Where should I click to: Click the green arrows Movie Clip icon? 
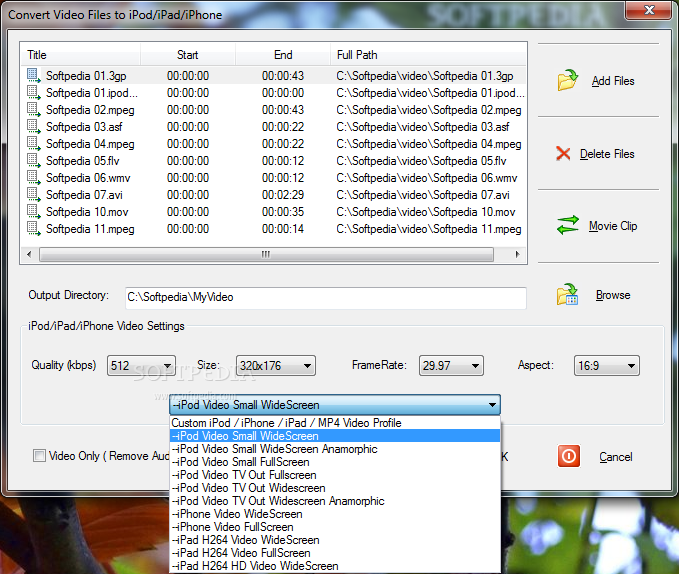click(568, 225)
